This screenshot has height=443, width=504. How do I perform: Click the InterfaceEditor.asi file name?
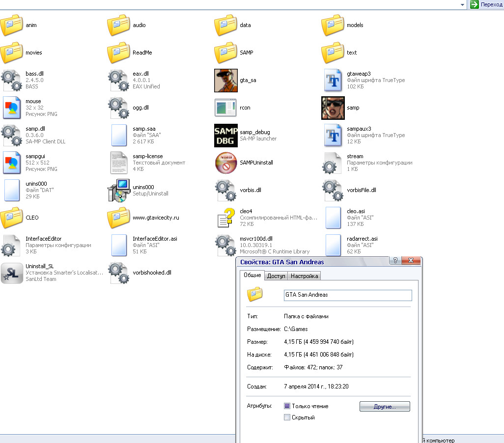tap(155, 239)
